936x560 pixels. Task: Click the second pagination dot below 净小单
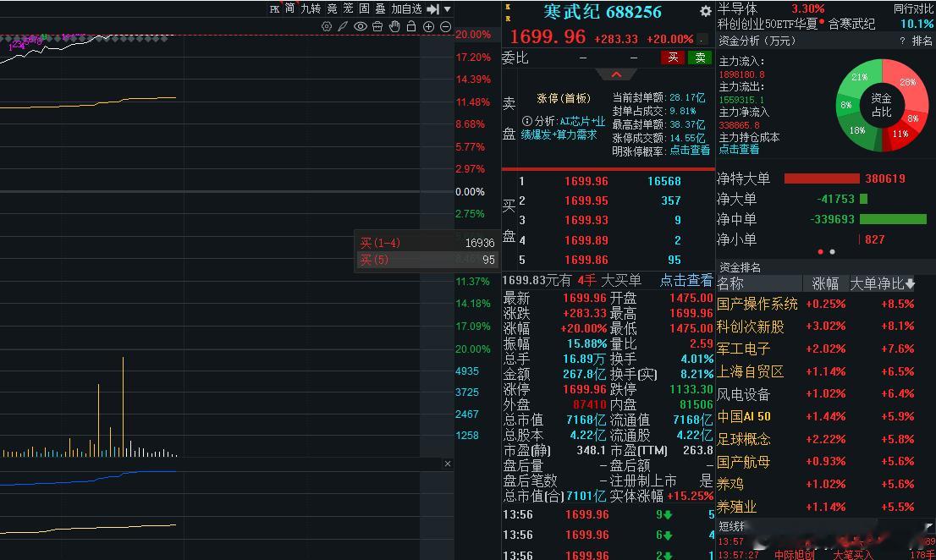point(832,251)
